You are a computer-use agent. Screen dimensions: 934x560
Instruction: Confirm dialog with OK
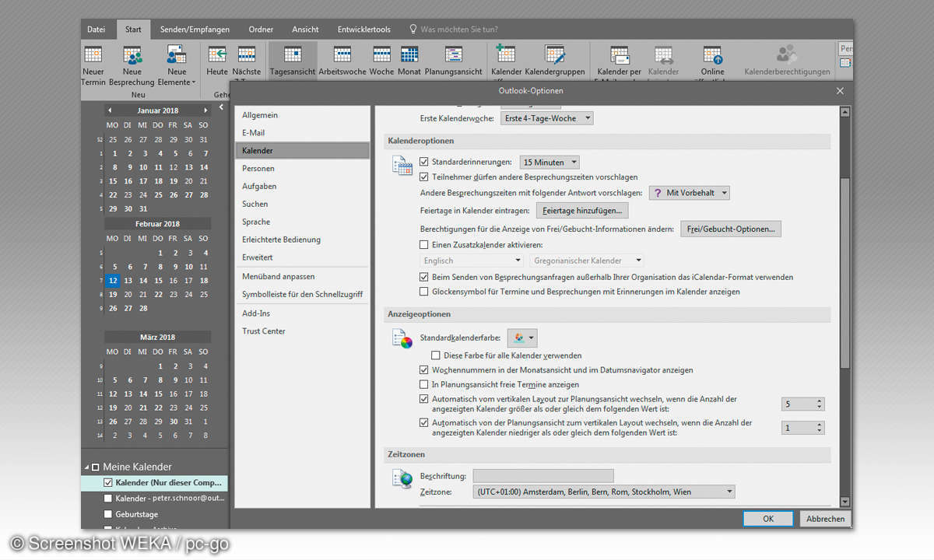tap(768, 519)
